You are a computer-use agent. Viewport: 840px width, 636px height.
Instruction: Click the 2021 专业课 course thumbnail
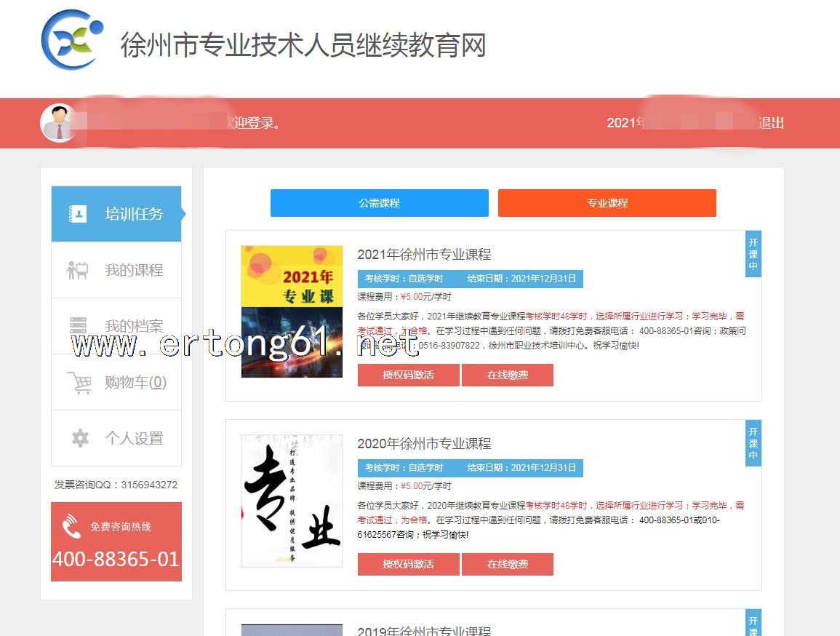[x=292, y=311]
